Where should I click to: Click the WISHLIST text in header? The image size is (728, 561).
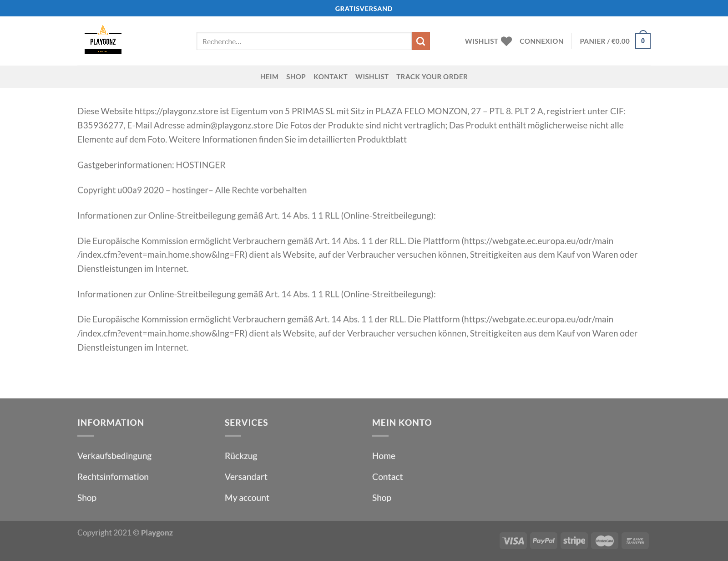click(x=481, y=41)
